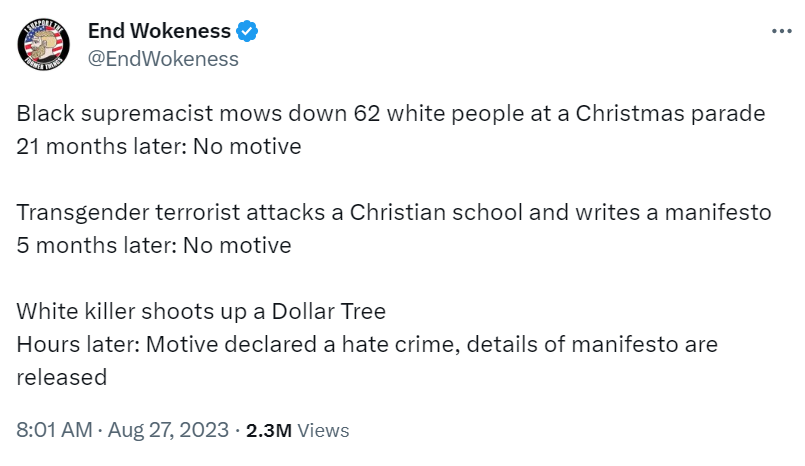The height and width of the screenshot is (466, 805).
Task: Open the @EndWokeness handle link
Action: coord(164,58)
